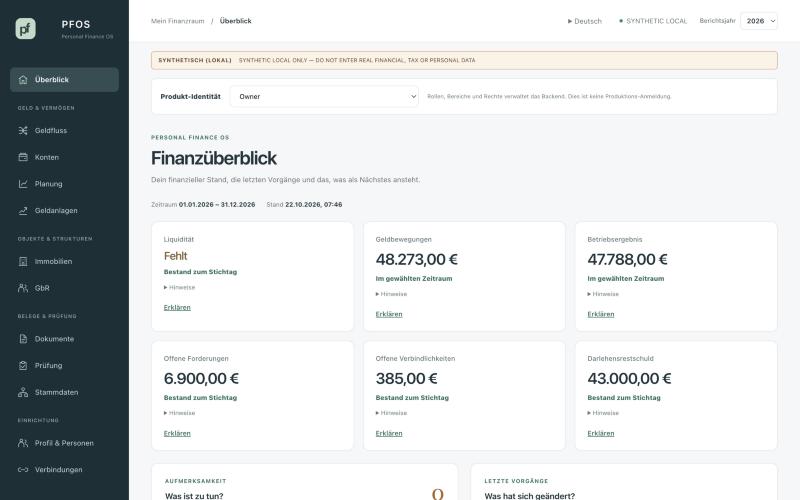
Task: Open Geldfluss via its flow icon
Action: click(x=23, y=131)
